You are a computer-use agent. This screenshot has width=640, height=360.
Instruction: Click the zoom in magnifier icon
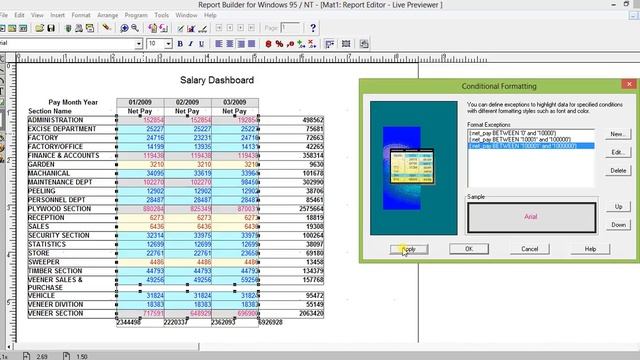click(x=124, y=28)
